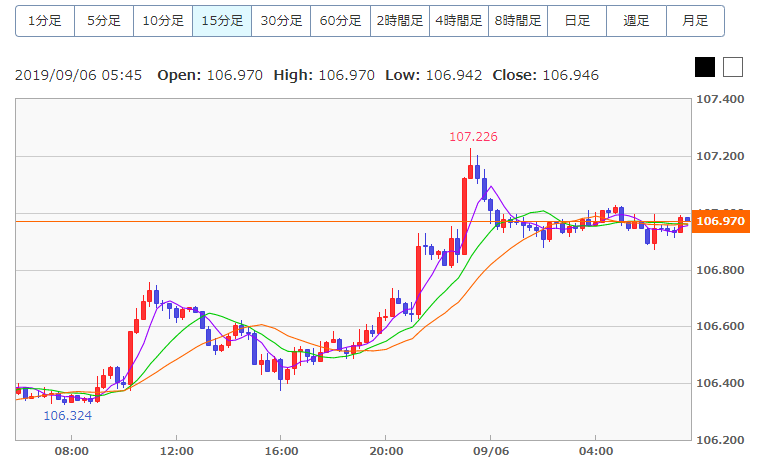The height and width of the screenshot is (466, 766).
Task: Click the 106.324 low price label
Action: [67, 416]
